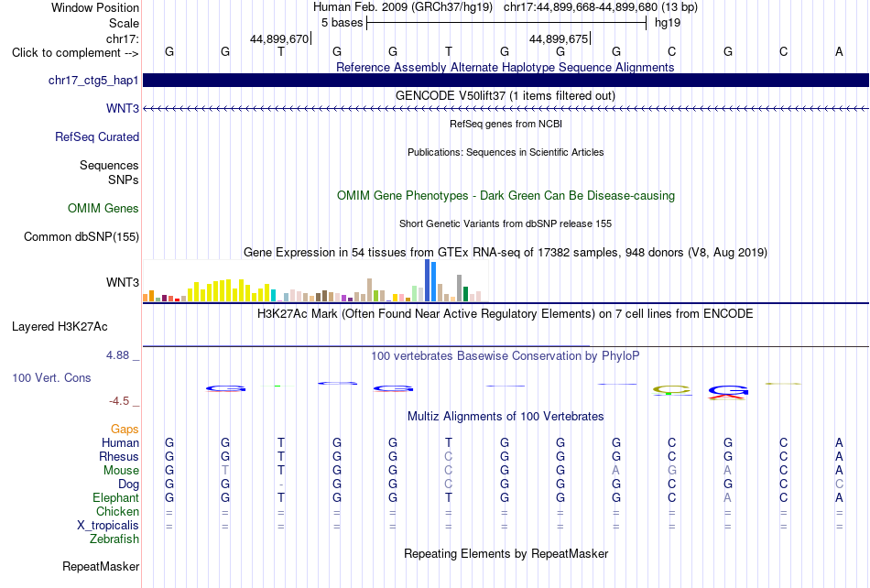Select the Human species label
The image size is (870, 588).
(120, 442)
